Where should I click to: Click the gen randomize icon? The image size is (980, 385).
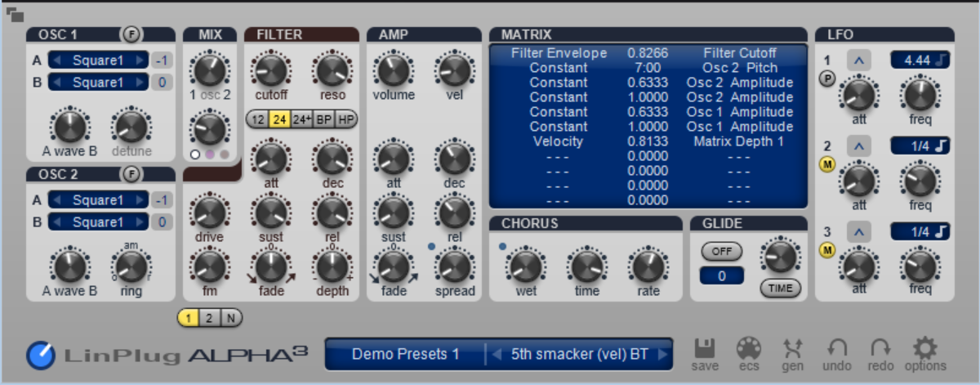coord(792,348)
